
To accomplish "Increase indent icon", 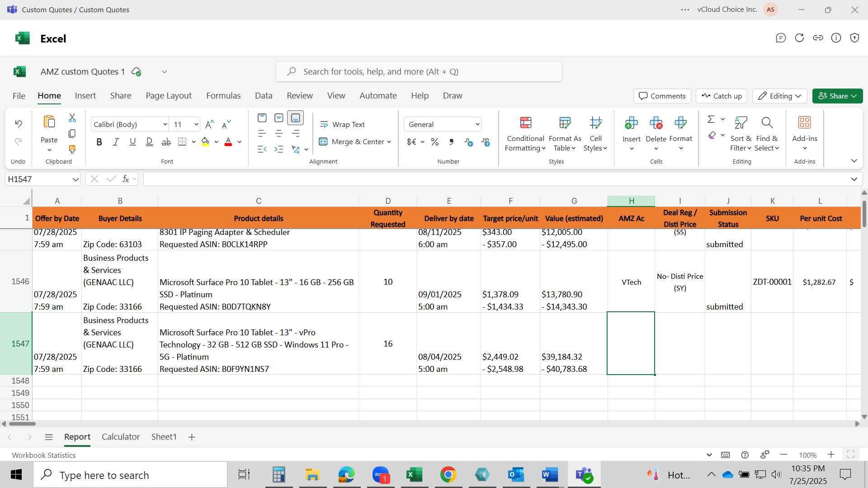I will 279,149.
